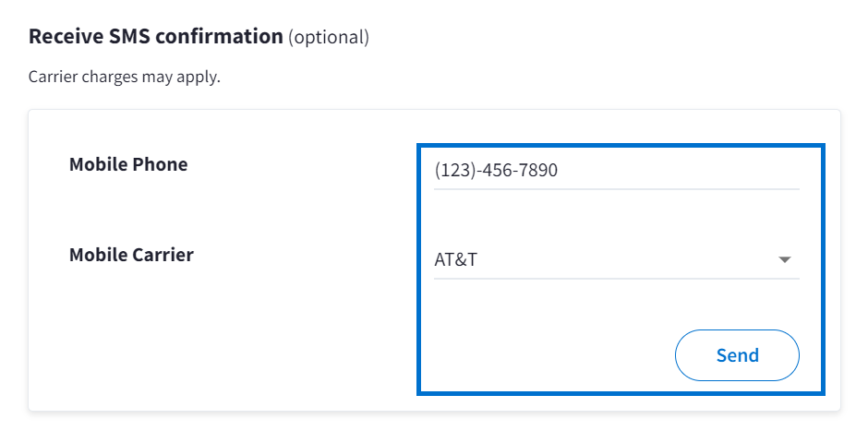
Task: Open the Mobile Carrier dropdown arrow
Action: point(785,260)
